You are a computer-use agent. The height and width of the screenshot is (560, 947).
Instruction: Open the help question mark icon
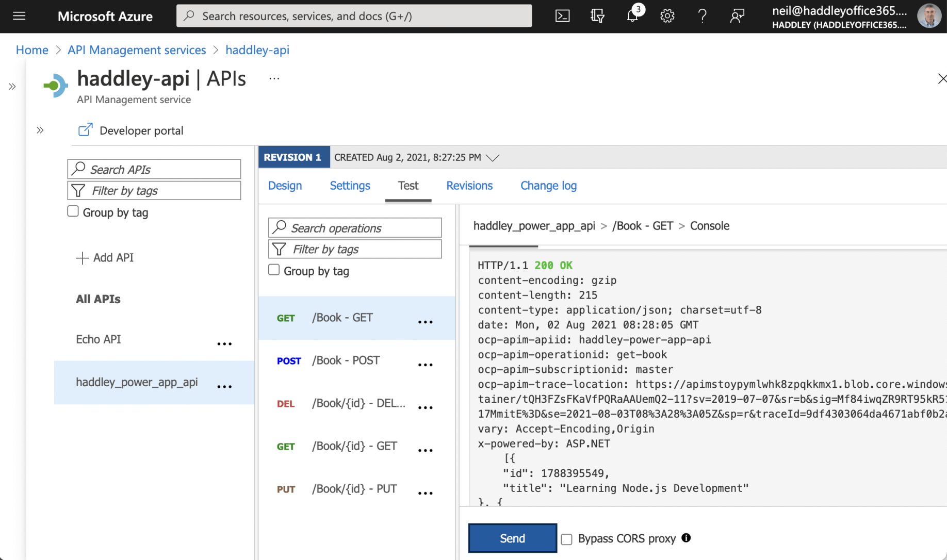[702, 16]
